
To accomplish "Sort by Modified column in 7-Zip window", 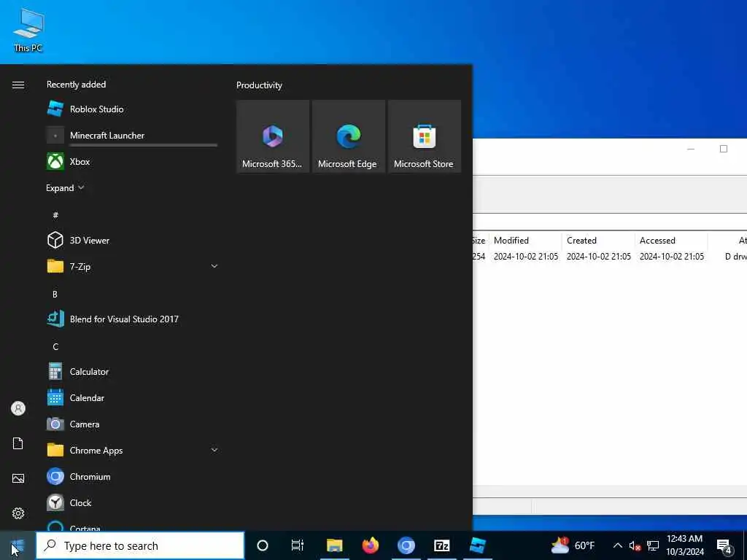I will (526, 241).
